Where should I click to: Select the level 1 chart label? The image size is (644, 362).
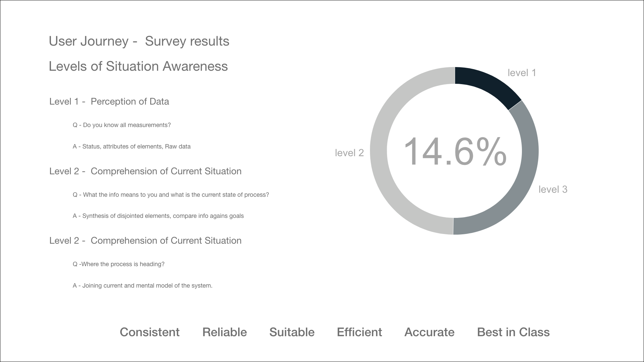point(522,73)
